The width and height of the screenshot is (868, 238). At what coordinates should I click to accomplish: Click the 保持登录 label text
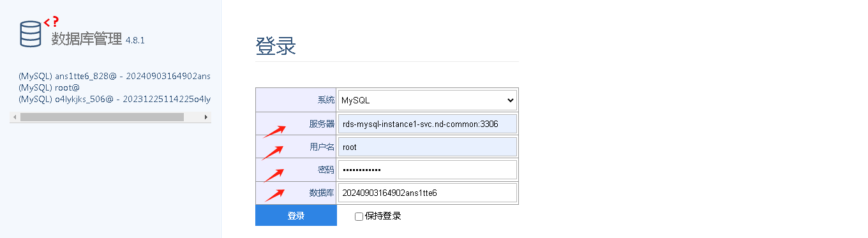tap(383, 216)
